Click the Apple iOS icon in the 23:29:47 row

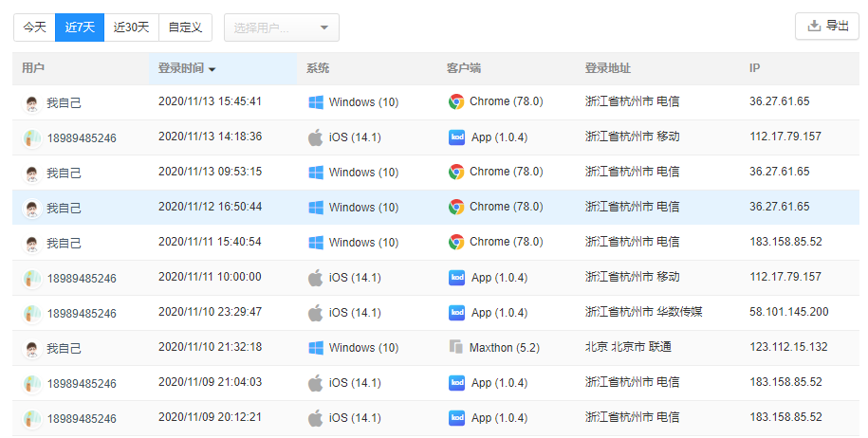(x=316, y=312)
